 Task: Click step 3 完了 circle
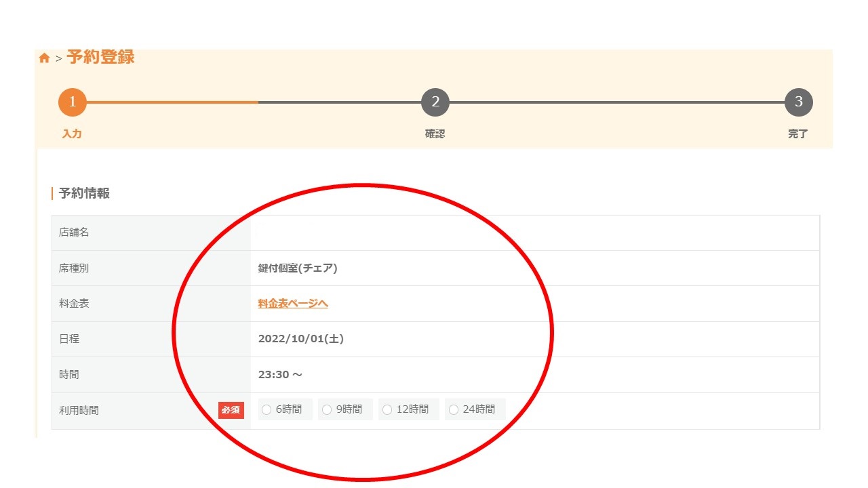coord(799,102)
